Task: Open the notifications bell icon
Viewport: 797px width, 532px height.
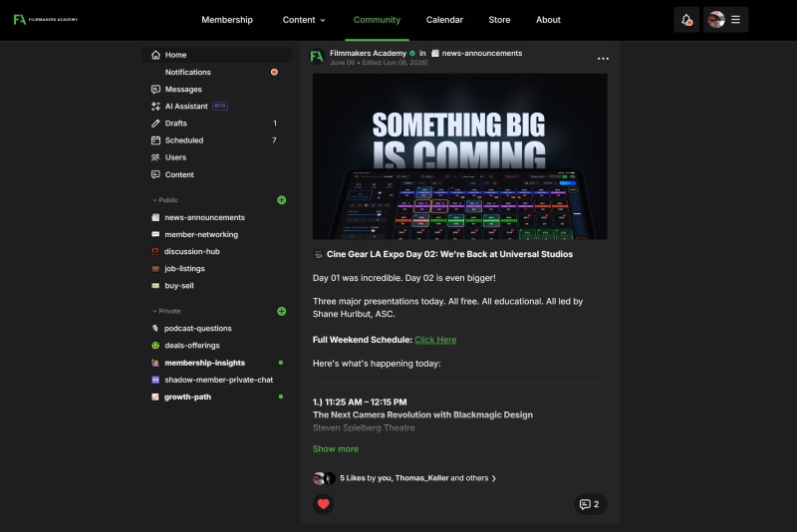Action: click(686, 20)
